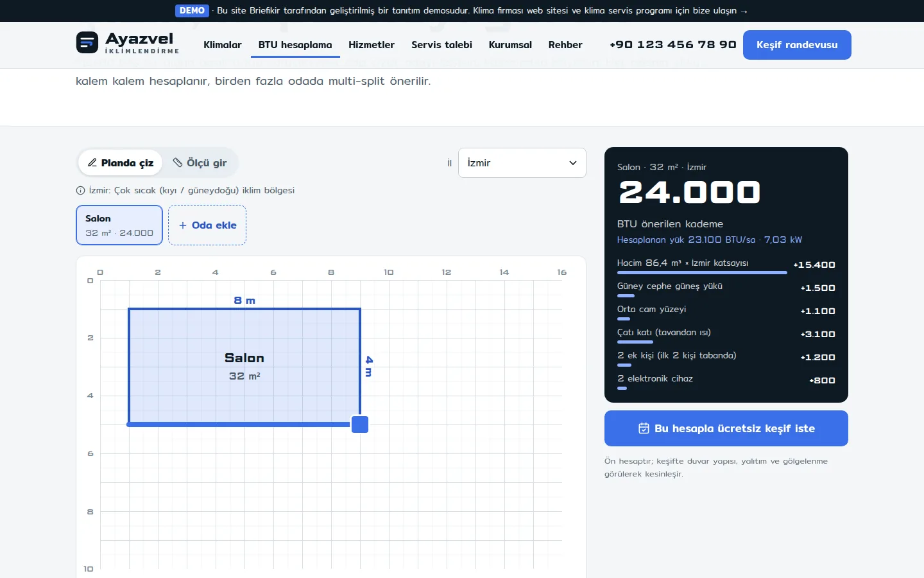
Task: Click the 24.000 BTU result value
Action: pyautogui.click(x=690, y=192)
